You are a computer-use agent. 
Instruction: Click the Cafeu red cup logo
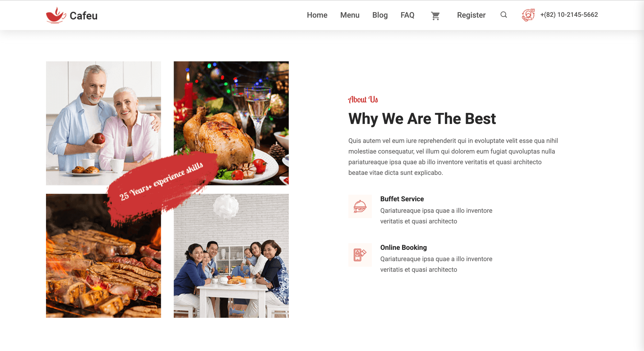pyautogui.click(x=56, y=15)
